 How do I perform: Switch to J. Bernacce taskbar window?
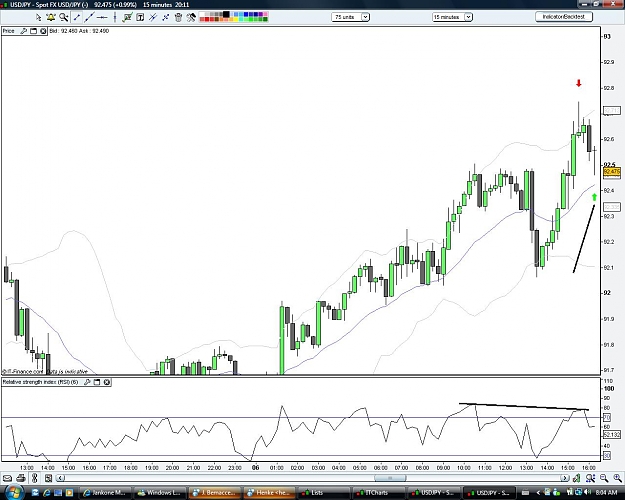tap(214, 493)
